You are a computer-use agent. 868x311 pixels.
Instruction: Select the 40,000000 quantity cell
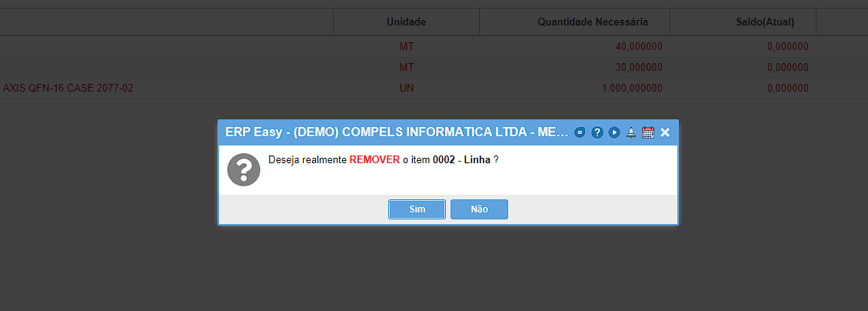coord(639,46)
